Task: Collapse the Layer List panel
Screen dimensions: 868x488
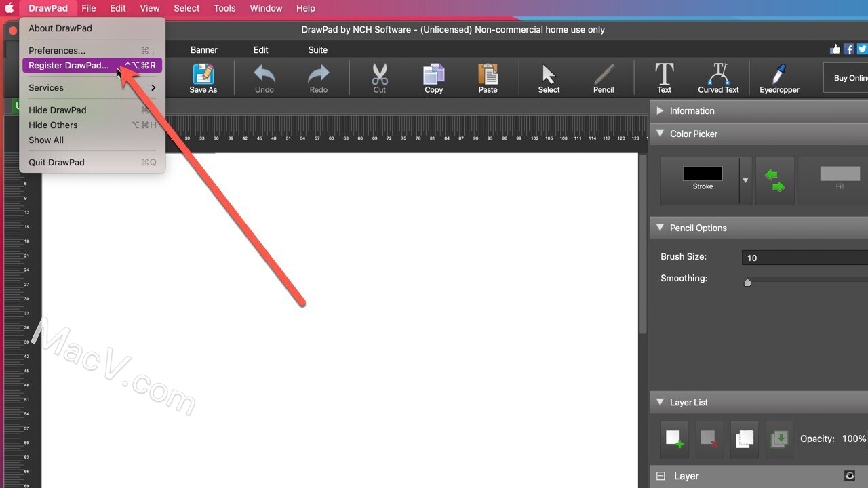Action: click(660, 402)
